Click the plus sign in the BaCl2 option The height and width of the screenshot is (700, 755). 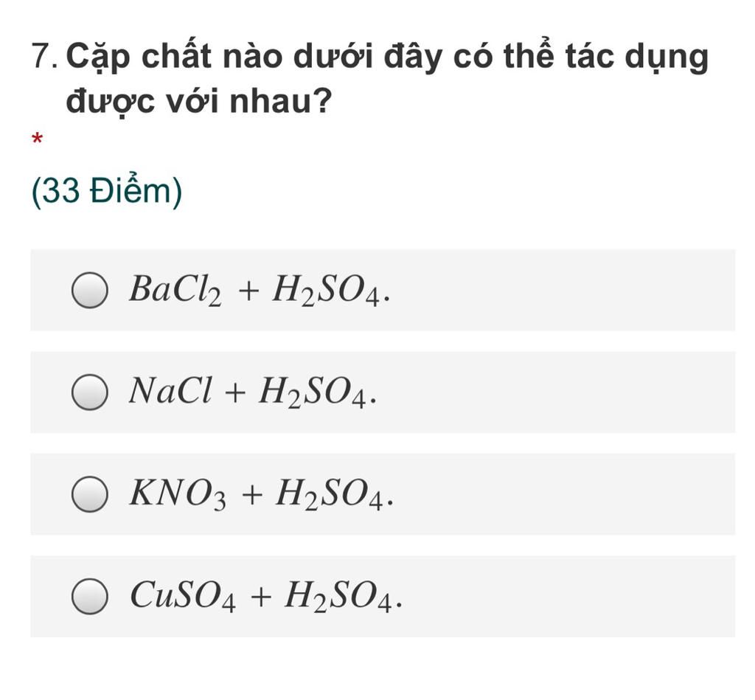pos(248,291)
